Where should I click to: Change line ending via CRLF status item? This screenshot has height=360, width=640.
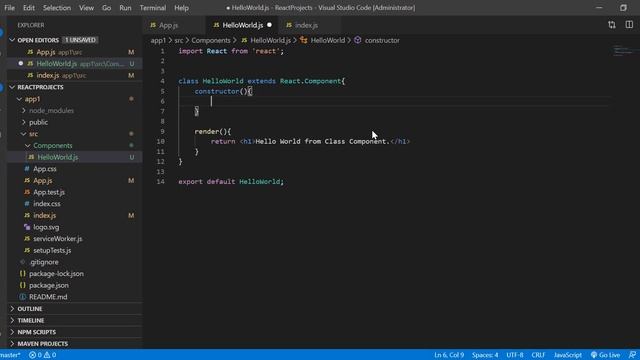(x=538, y=355)
